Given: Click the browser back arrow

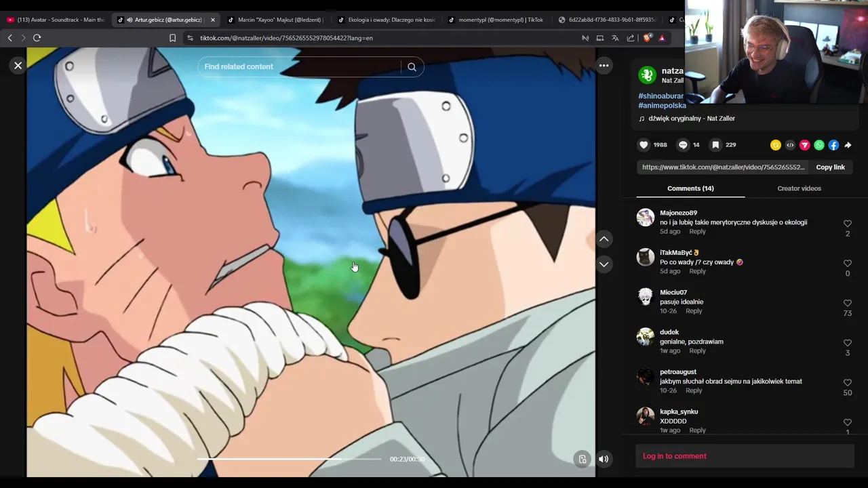Looking at the screenshot, I should click(x=9, y=38).
